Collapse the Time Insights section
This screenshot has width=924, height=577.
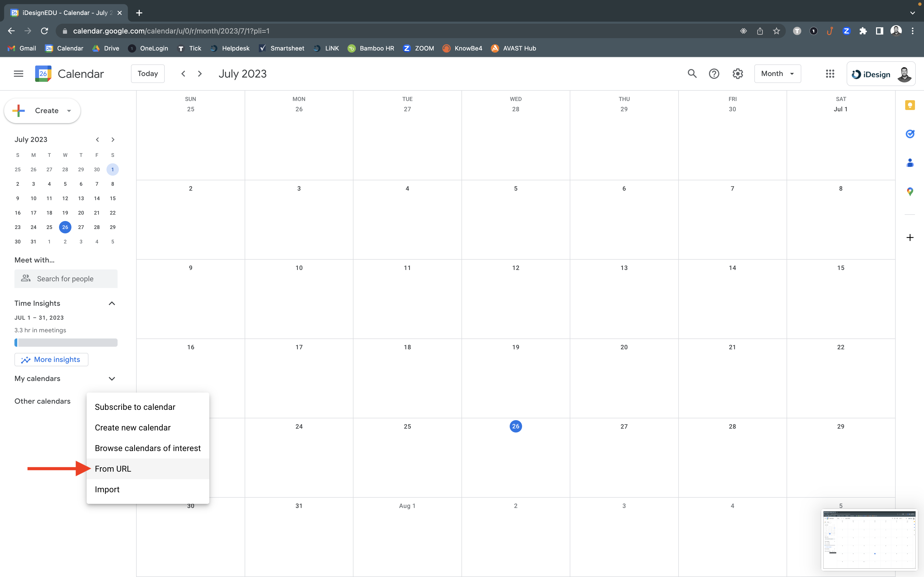(111, 303)
